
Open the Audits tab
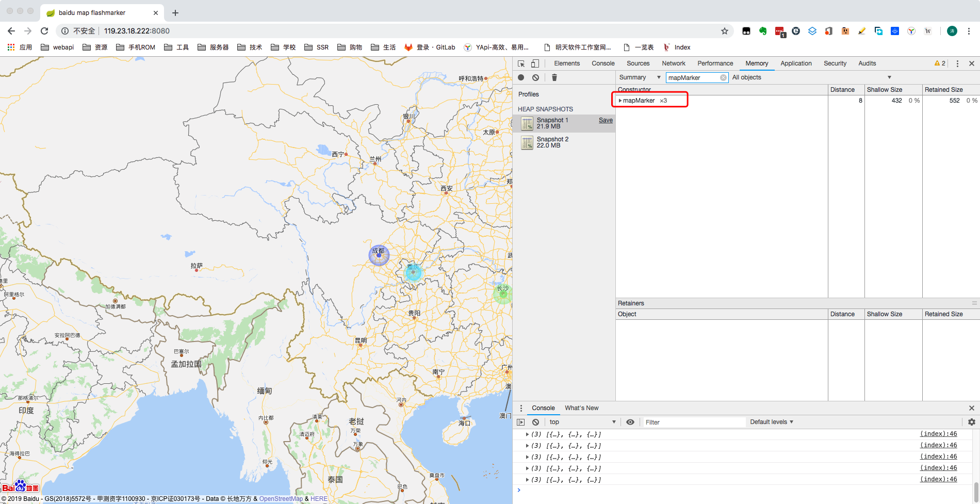(867, 63)
